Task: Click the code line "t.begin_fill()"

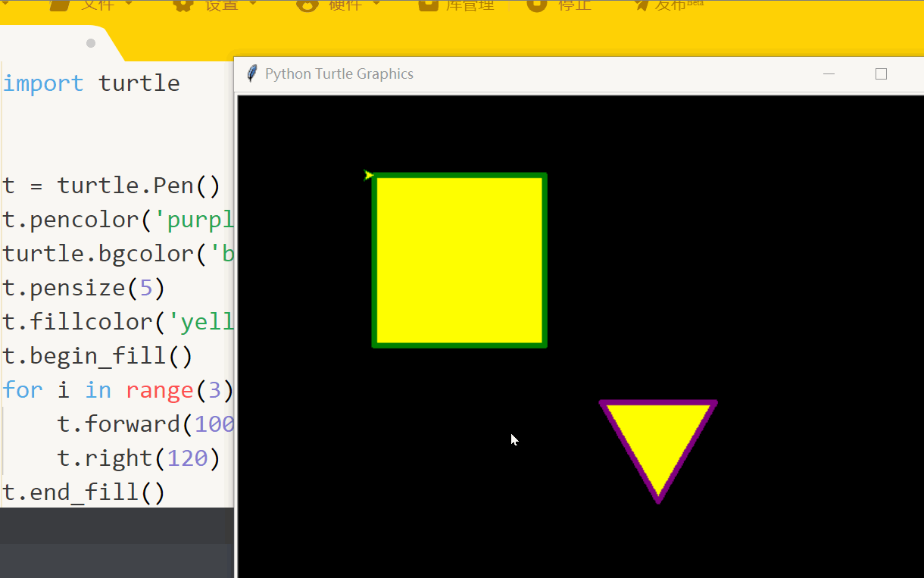Action: [98, 356]
